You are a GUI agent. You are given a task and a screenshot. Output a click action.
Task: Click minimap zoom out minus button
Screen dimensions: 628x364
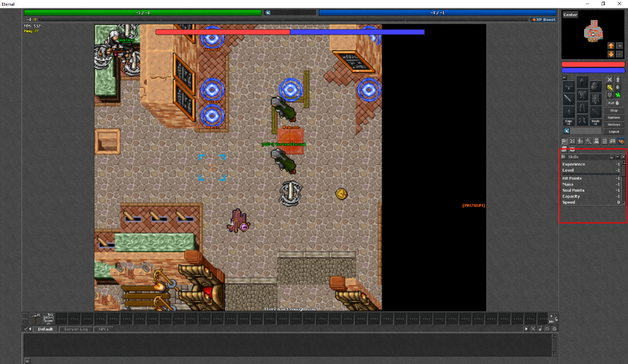coord(619,54)
